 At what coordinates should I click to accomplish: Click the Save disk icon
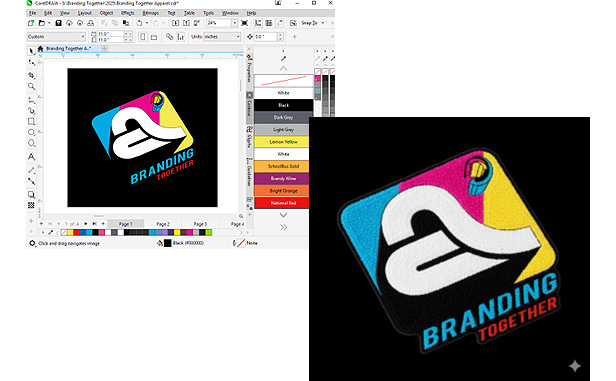tap(58, 23)
